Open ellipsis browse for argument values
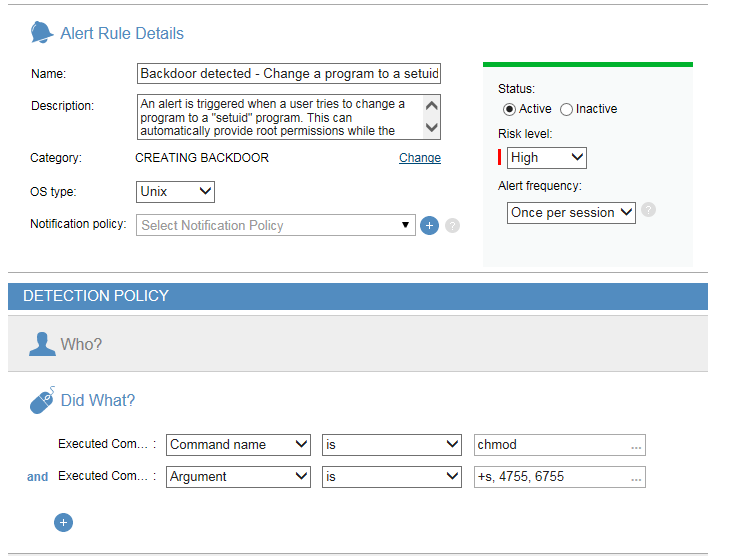 636,477
